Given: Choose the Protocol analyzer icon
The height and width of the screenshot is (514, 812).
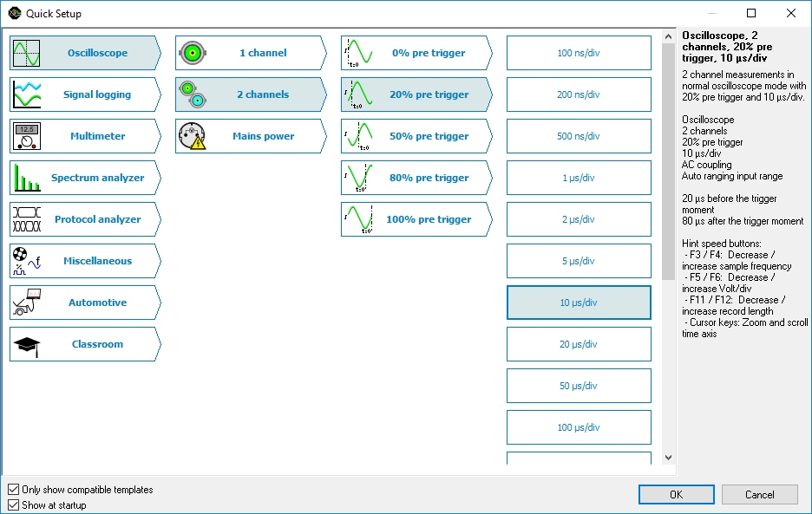Looking at the screenshot, I should click(26, 219).
